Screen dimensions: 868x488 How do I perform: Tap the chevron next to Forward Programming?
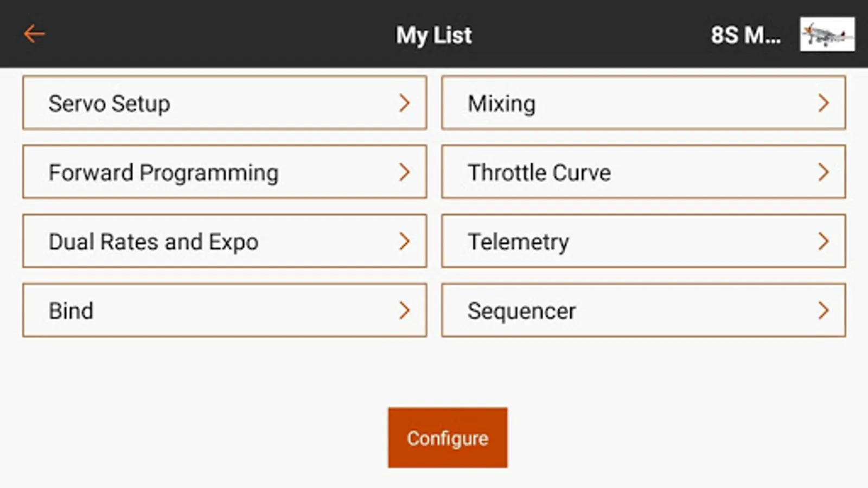pos(404,172)
